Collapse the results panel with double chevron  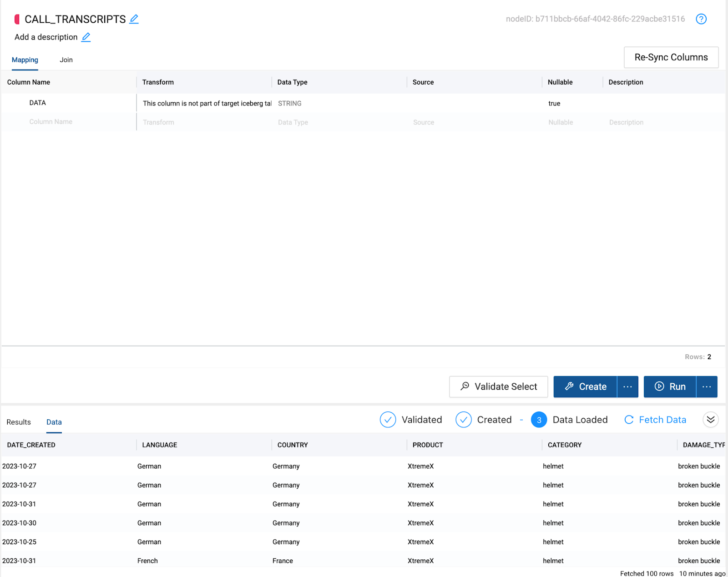710,420
